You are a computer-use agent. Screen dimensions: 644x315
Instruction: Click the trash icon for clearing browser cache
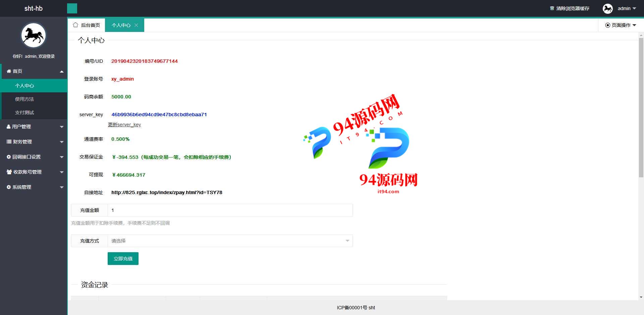pos(552,8)
